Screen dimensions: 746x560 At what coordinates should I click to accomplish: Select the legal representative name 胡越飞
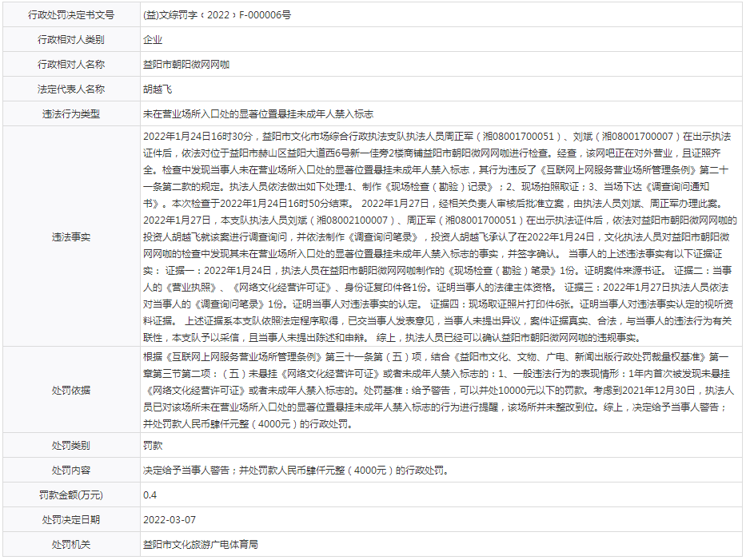coord(158,89)
